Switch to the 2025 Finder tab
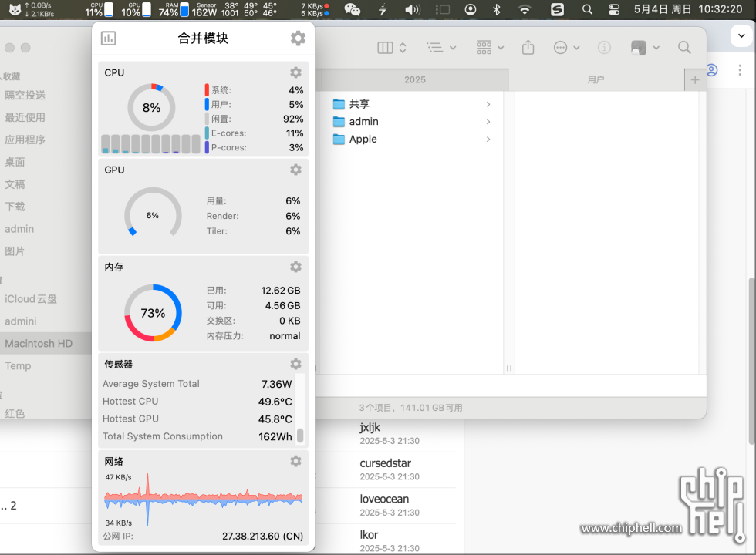 (x=415, y=79)
